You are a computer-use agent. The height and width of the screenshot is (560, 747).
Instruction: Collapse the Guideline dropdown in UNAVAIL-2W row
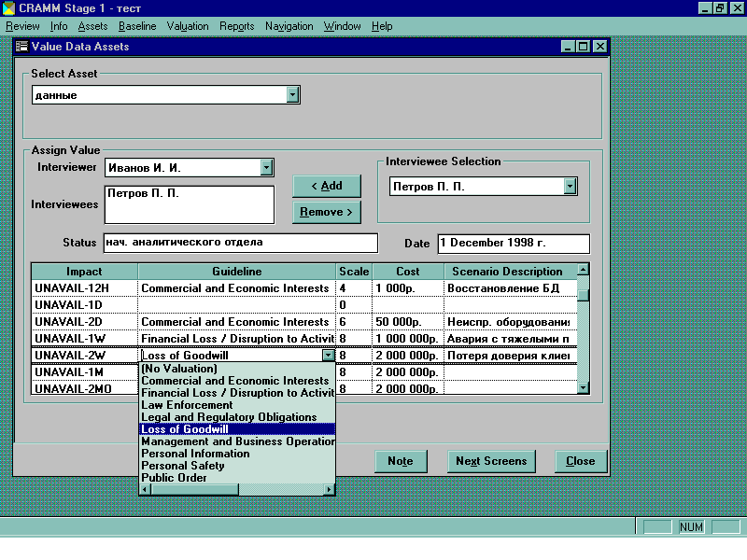(x=329, y=356)
